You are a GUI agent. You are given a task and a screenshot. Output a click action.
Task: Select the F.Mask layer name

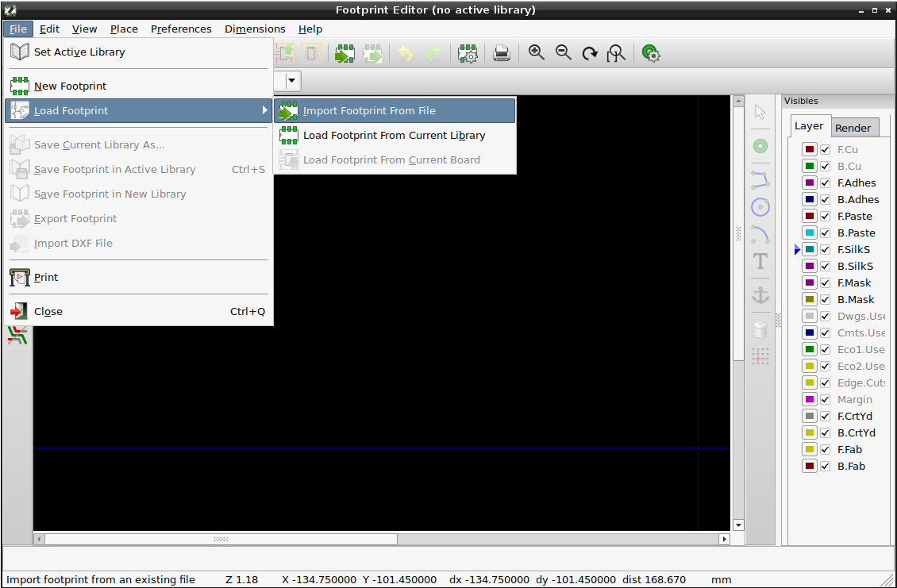854,283
